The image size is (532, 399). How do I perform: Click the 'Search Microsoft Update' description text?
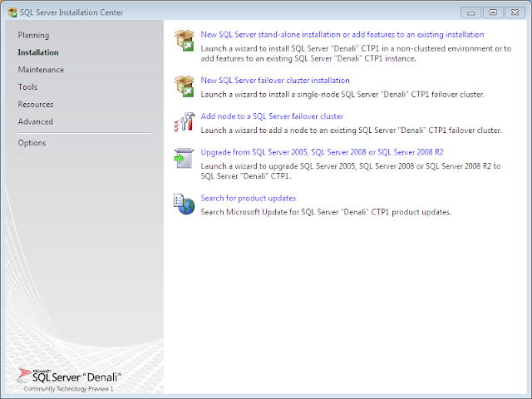point(326,212)
